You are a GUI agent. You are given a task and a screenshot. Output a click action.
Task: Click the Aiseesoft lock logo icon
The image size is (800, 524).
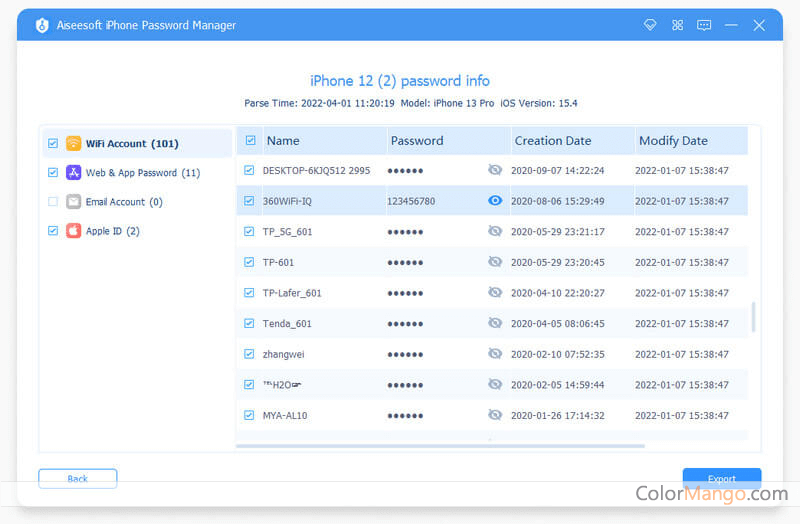pos(42,25)
